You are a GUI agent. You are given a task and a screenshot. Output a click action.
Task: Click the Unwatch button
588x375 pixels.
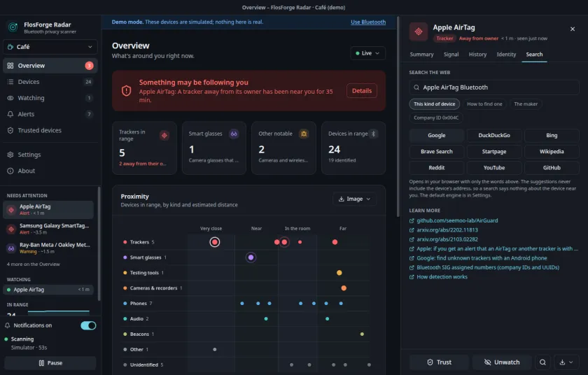coord(502,362)
